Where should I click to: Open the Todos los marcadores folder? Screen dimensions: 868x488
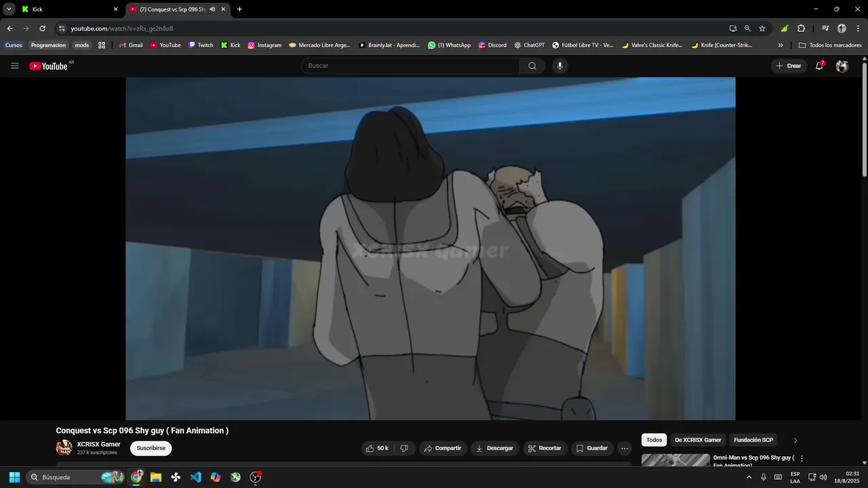click(x=830, y=45)
